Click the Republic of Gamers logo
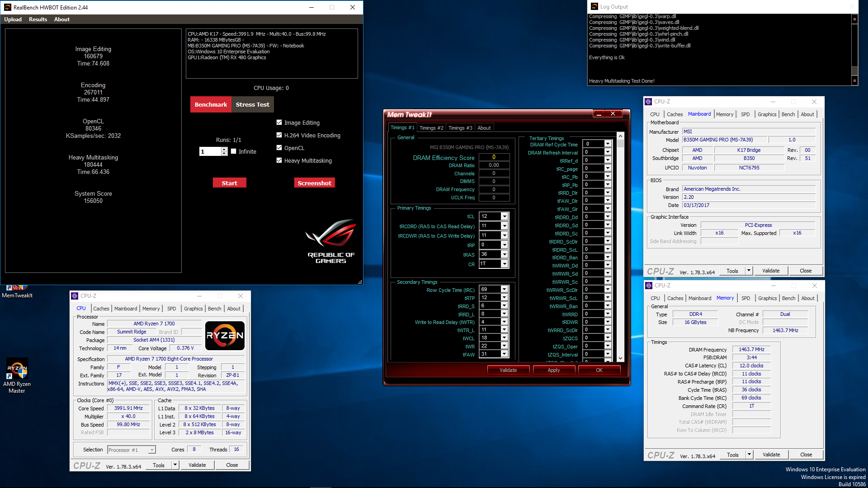The height and width of the screenshot is (488, 868). [331, 241]
